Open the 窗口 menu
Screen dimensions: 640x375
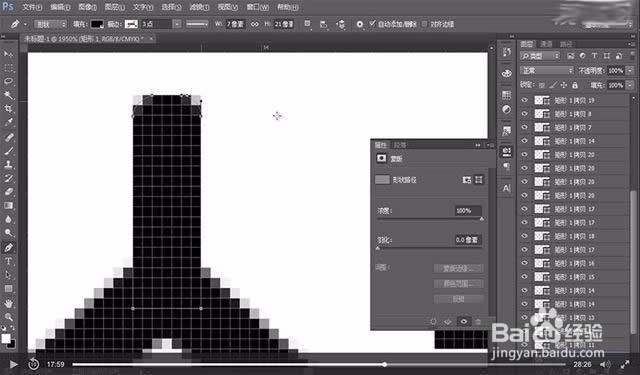[x=258, y=7]
